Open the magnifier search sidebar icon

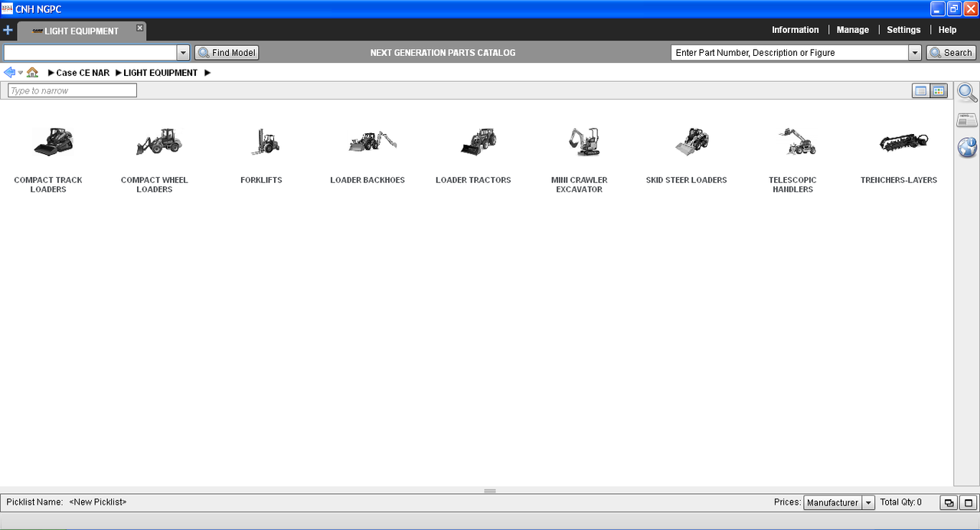pos(968,93)
